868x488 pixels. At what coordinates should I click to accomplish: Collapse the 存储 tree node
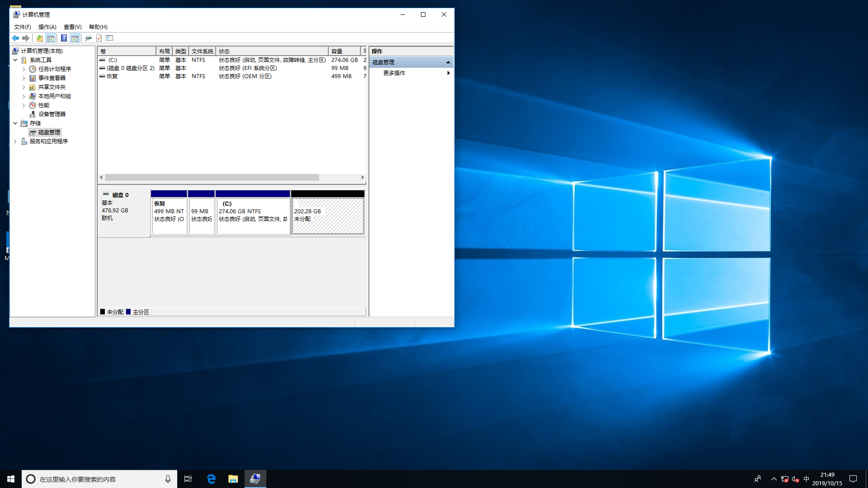click(15, 123)
